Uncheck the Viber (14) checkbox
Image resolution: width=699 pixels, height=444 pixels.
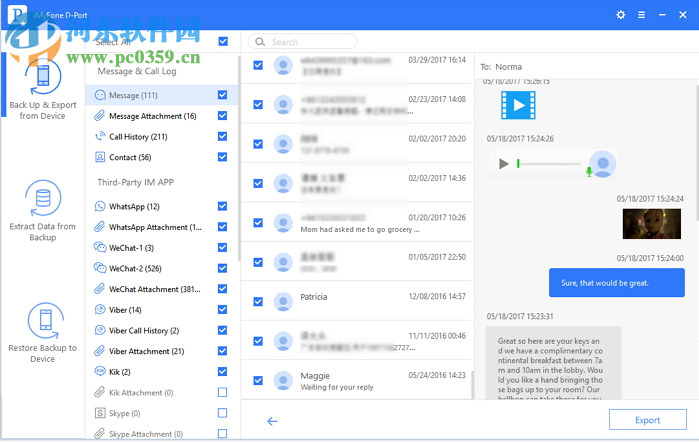(222, 309)
